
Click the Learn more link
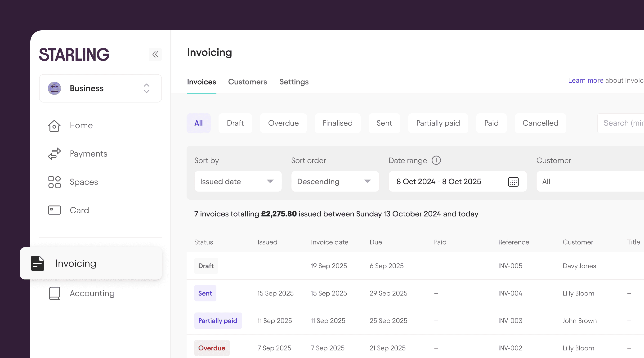[586, 80]
